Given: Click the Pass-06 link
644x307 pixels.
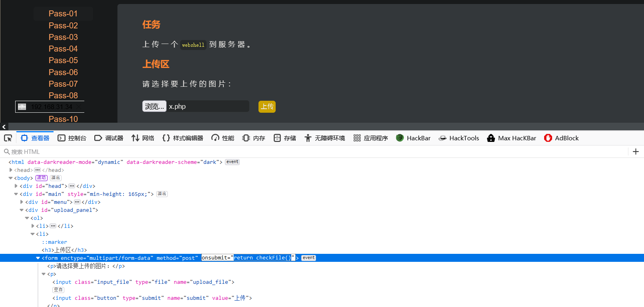Looking at the screenshot, I should (63, 72).
